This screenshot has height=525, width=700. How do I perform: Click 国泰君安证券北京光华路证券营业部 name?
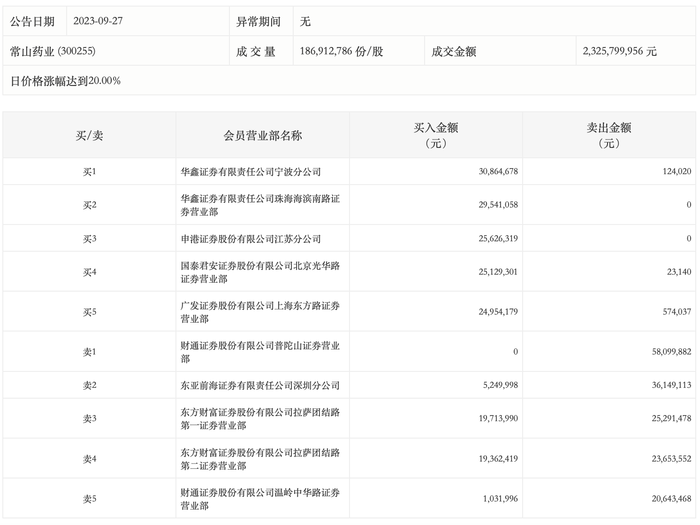(260, 272)
